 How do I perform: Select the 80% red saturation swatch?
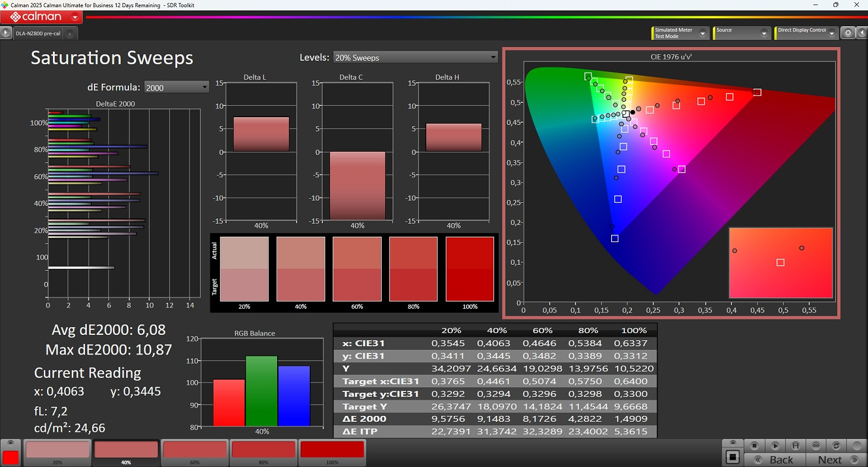coord(263,450)
